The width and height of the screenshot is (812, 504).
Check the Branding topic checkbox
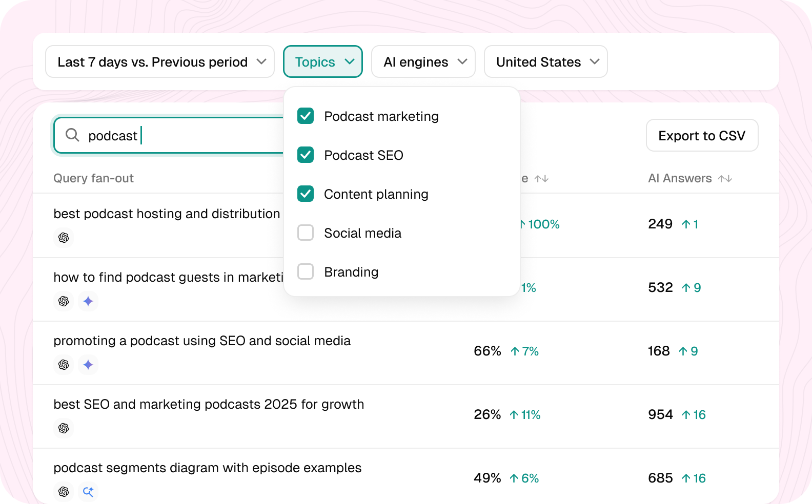tap(306, 271)
